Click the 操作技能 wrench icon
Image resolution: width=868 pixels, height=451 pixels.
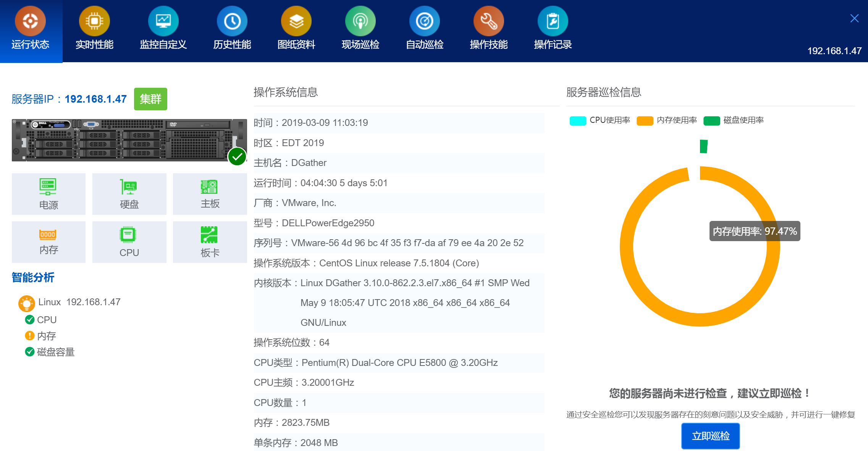pos(488,21)
